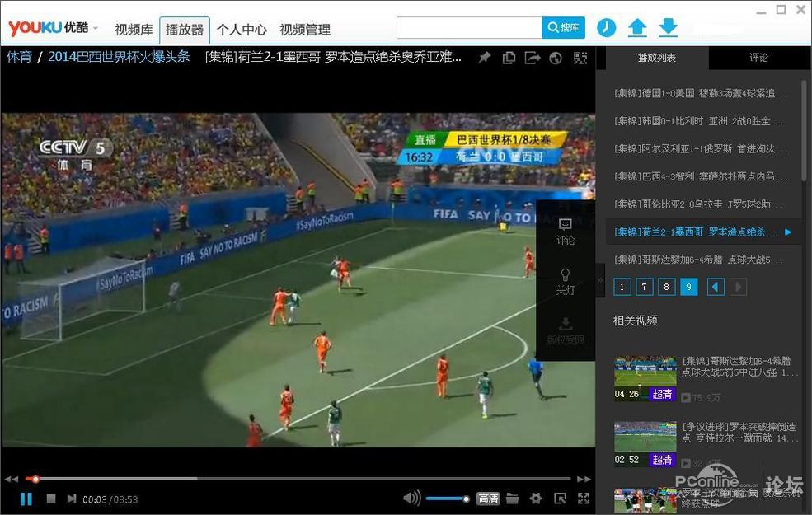Open player settings gear
The width and height of the screenshot is (812, 515).
536,498
